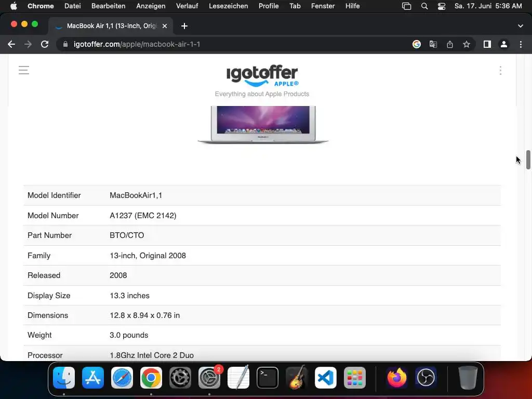Screen dimensions: 532x399
Task: Open the Hilfe menu
Action: (353, 6)
